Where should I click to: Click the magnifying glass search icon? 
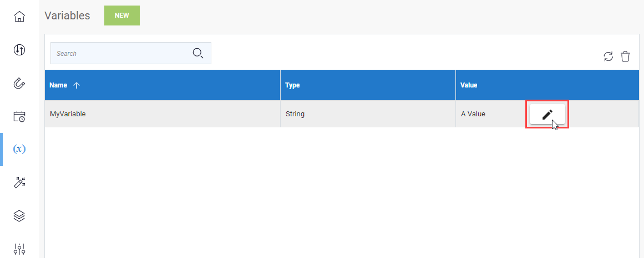point(198,53)
